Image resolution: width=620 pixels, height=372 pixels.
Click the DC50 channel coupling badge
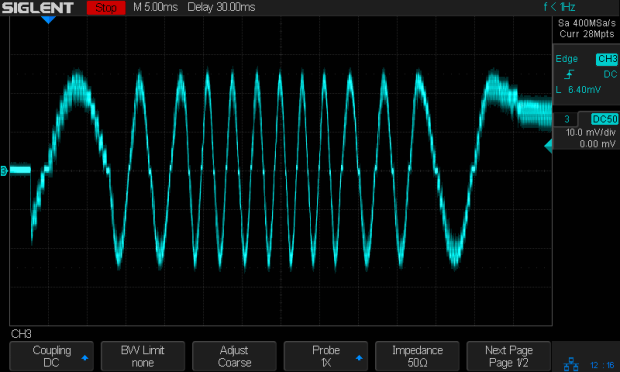click(x=604, y=119)
